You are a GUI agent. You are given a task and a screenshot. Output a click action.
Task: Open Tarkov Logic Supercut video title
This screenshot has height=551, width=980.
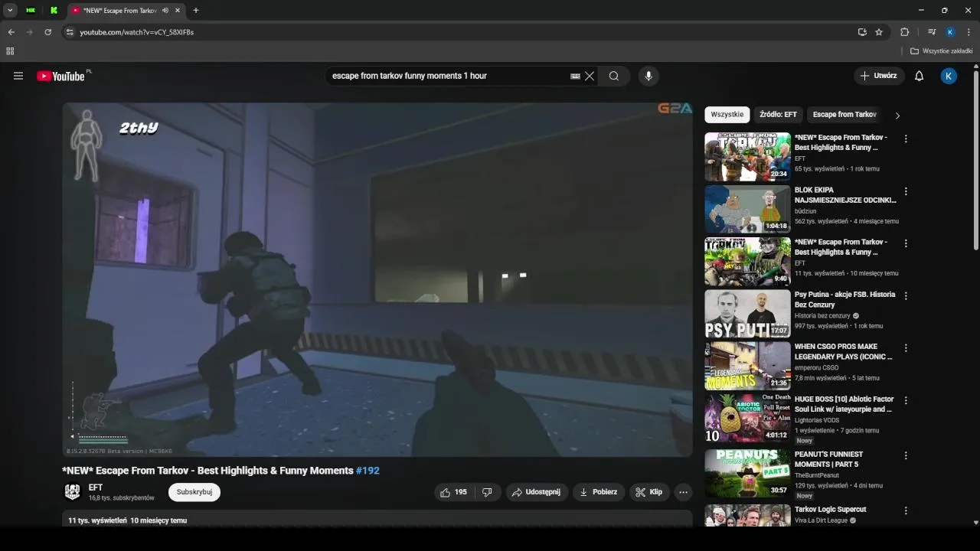(831, 509)
